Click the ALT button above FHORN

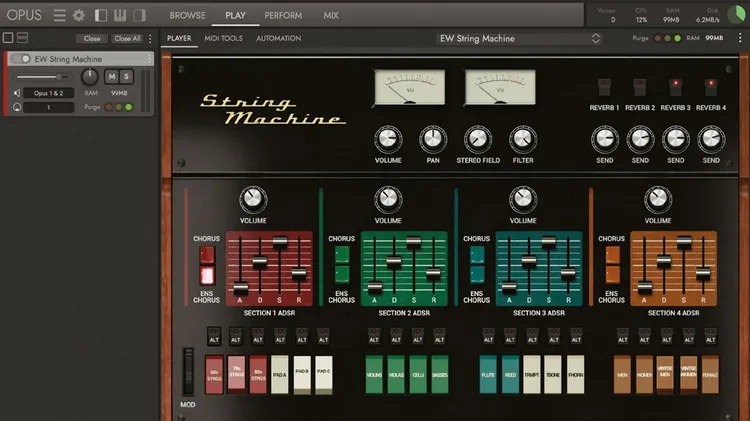coord(576,336)
